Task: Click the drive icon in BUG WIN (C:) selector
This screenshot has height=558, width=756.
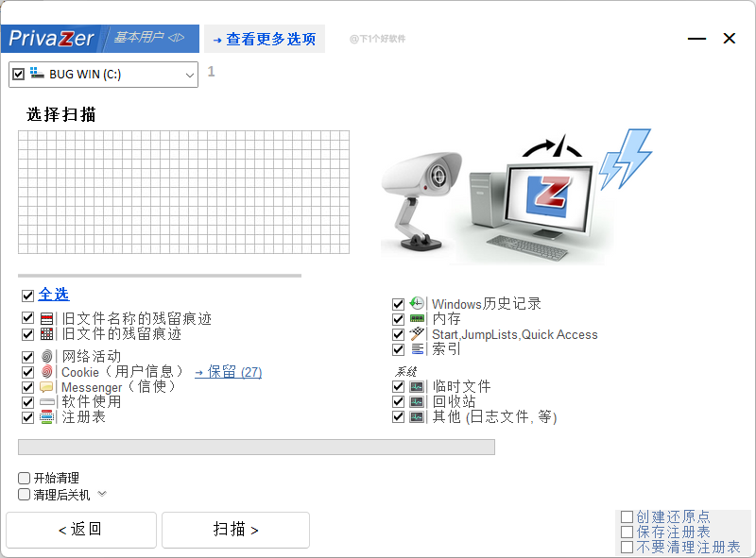Action: (37, 74)
